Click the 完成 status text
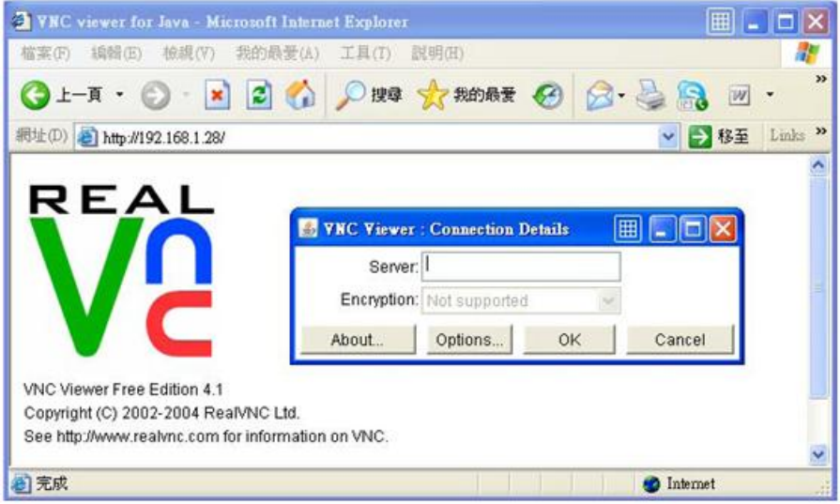The width and height of the screenshot is (840, 504). coord(52,483)
